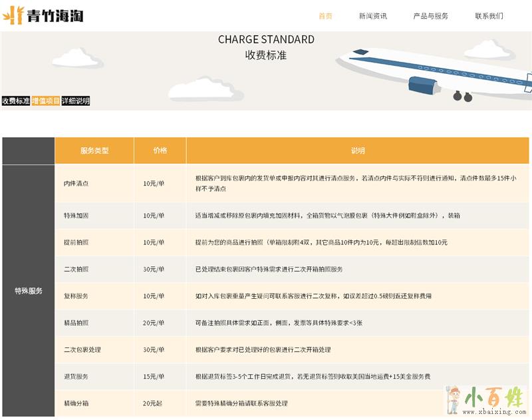The width and height of the screenshot is (532, 420).
Task: Click the 小百姓 watermark logo
Action: [x=487, y=401]
